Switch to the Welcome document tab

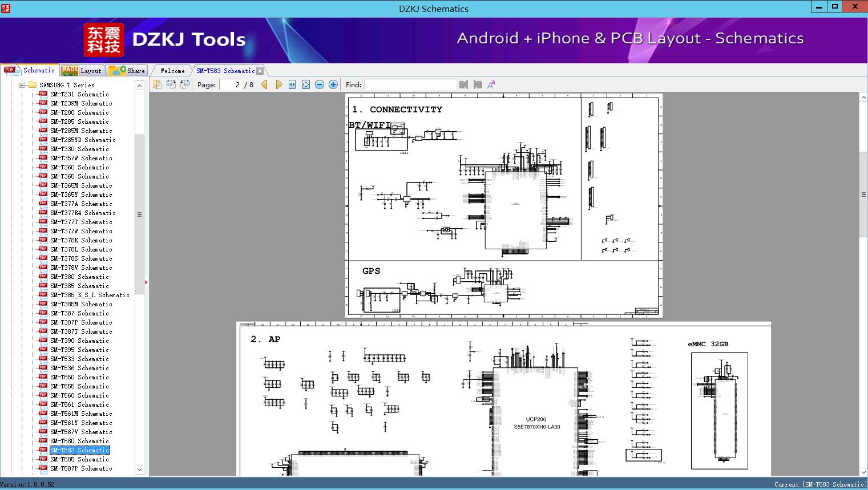click(x=172, y=71)
